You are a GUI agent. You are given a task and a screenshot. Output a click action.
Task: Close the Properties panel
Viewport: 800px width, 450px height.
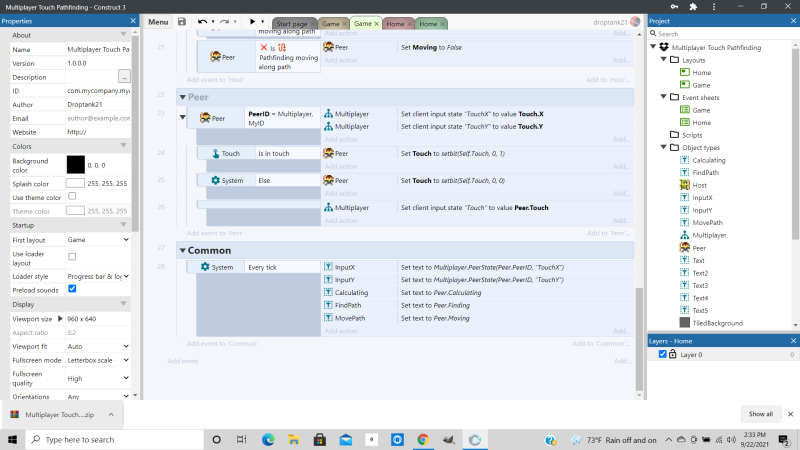click(x=133, y=21)
